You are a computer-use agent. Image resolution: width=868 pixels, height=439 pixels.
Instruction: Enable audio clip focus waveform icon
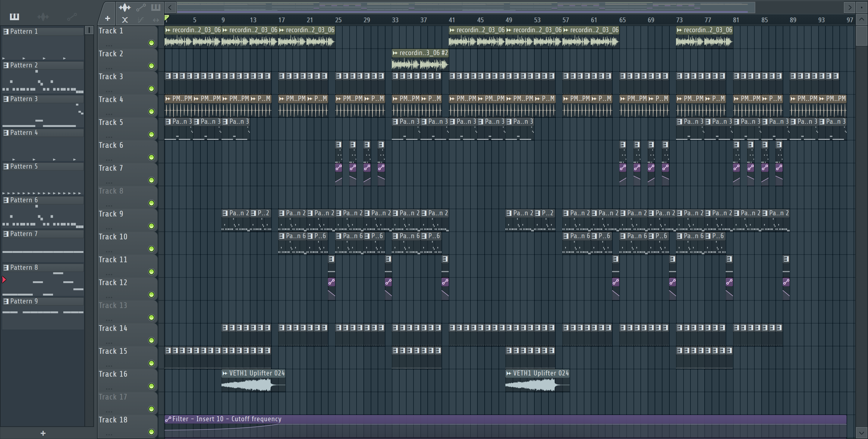124,8
